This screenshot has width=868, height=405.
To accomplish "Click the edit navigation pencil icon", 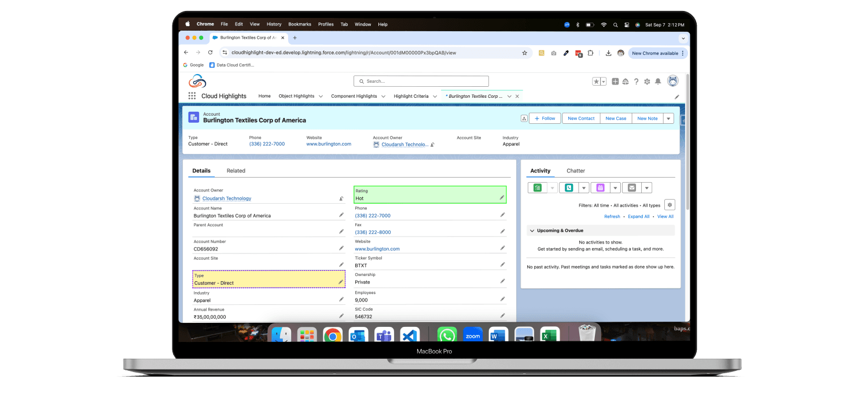I will tap(677, 97).
